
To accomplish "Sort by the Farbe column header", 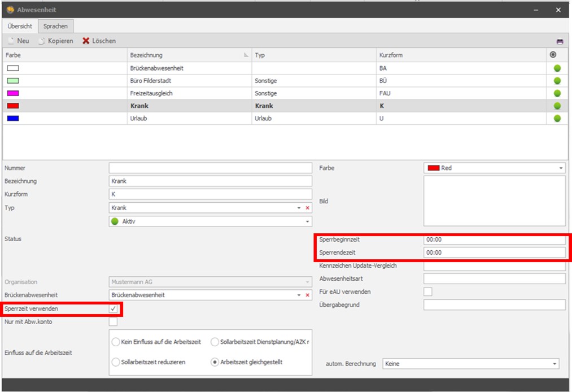I will click(x=65, y=55).
